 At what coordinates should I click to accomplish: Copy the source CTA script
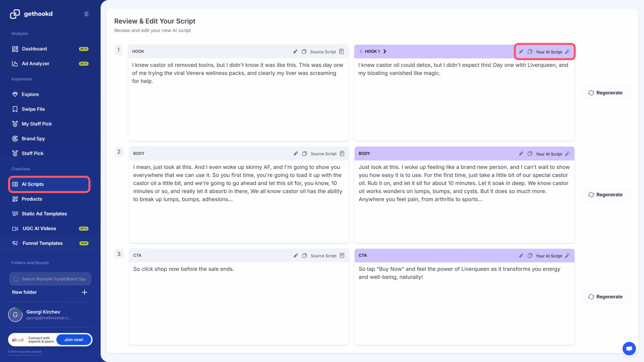tap(305, 255)
